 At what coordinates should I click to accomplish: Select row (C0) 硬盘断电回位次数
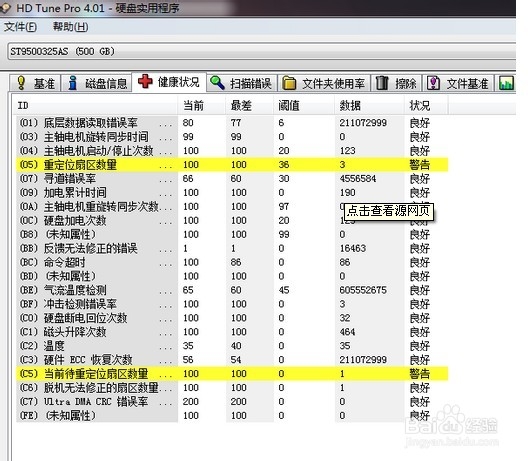[x=232, y=318]
